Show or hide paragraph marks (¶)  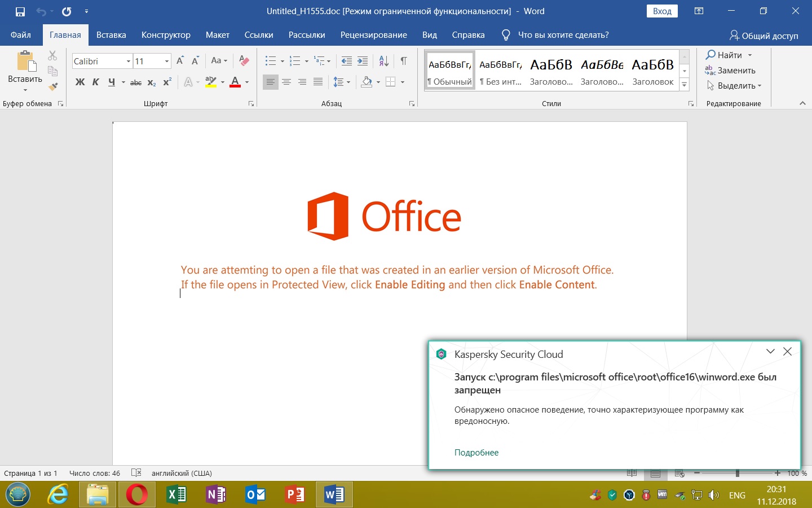click(404, 61)
